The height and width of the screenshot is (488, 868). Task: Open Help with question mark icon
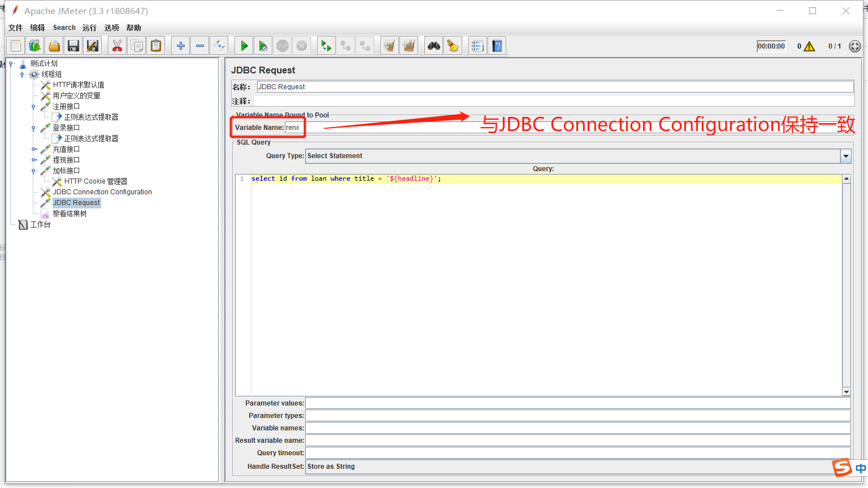497,46
